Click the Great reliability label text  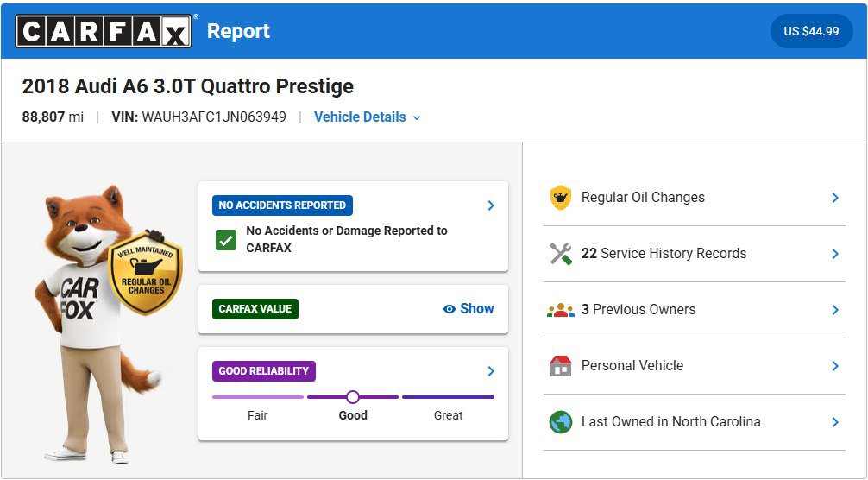[449, 415]
